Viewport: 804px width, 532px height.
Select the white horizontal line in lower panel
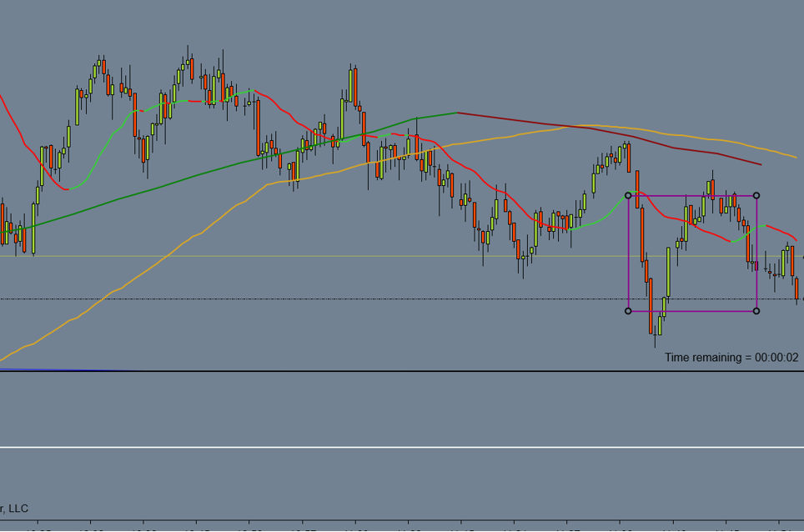tap(402, 448)
